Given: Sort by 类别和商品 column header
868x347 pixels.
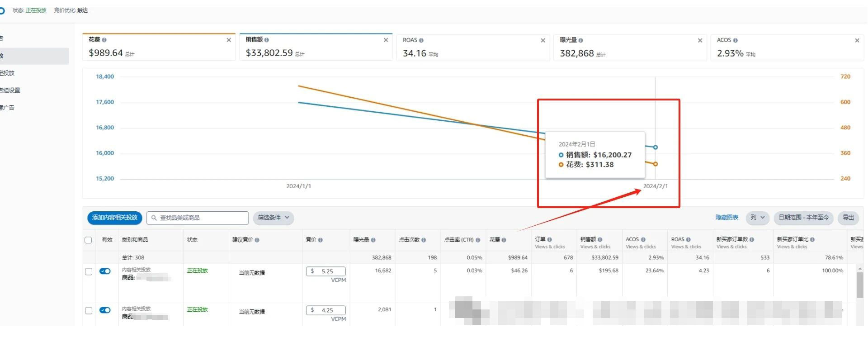Looking at the screenshot, I should click(135, 240).
